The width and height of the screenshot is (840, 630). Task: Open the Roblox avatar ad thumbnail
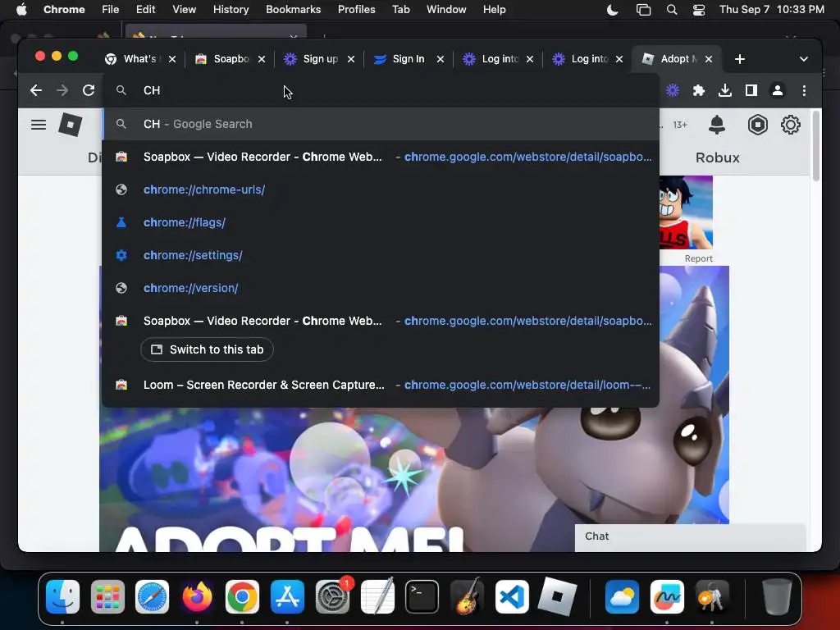point(686,212)
